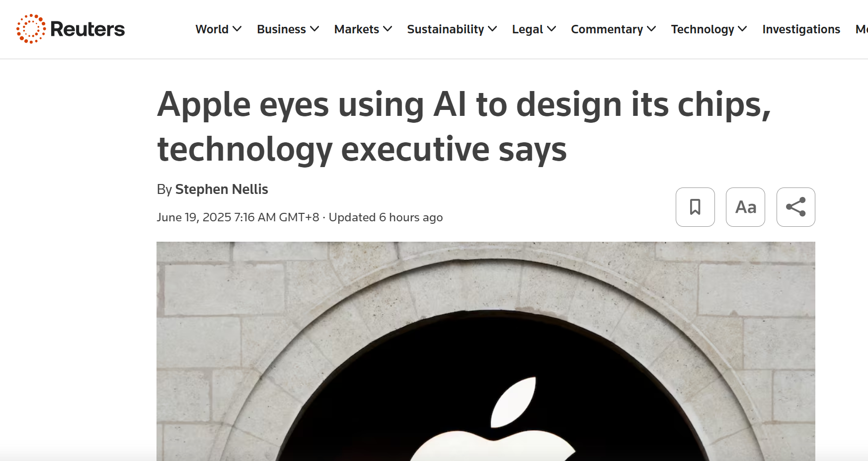Go to the Technology section label
Image resolution: width=868 pixels, height=461 pixels.
pyautogui.click(x=702, y=29)
